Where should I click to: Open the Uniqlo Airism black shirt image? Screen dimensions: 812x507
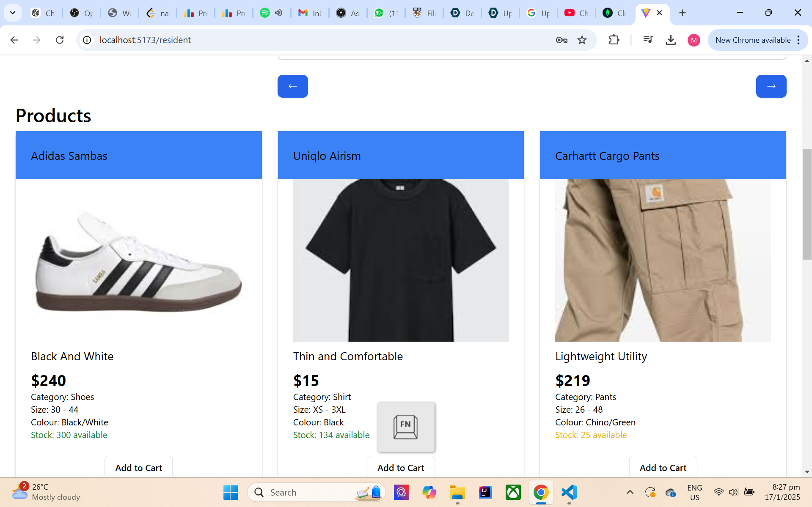click(x=401, y=260)
